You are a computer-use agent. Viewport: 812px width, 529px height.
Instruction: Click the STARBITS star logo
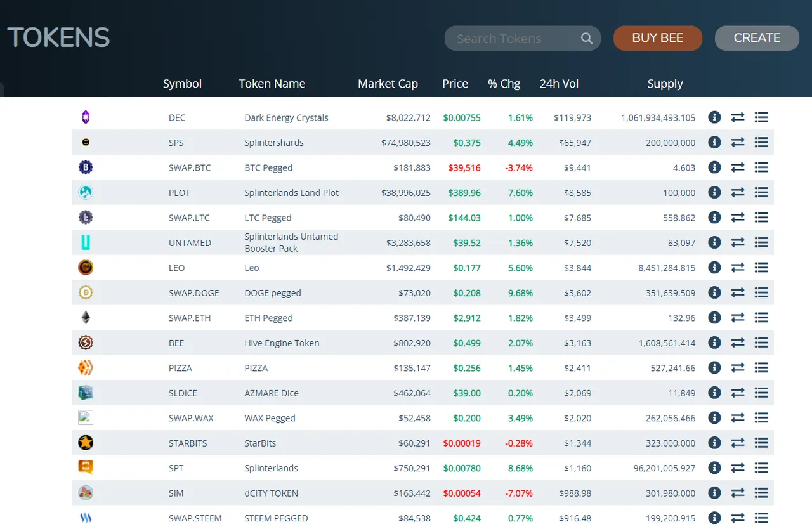[86, 443]
